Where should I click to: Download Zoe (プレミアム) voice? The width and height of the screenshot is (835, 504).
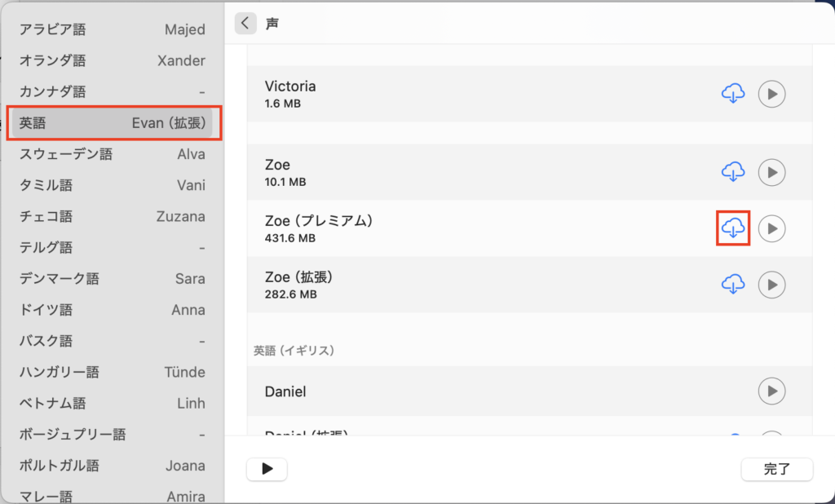733,228
